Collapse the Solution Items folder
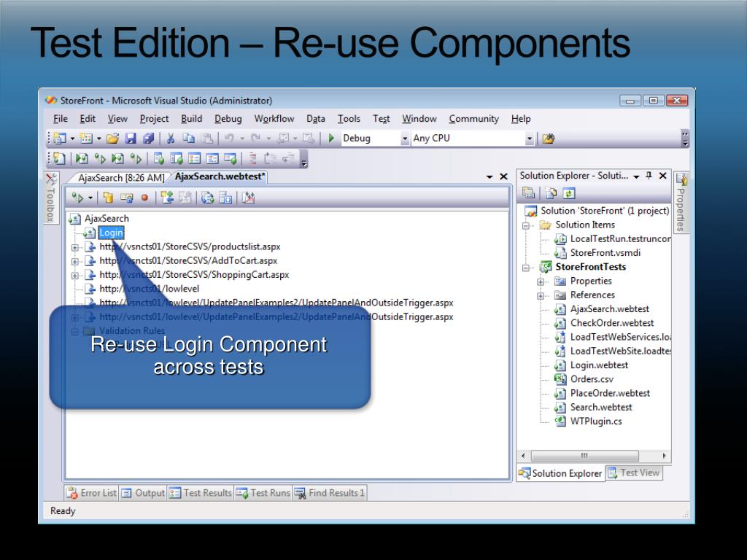 pos(525,225)
